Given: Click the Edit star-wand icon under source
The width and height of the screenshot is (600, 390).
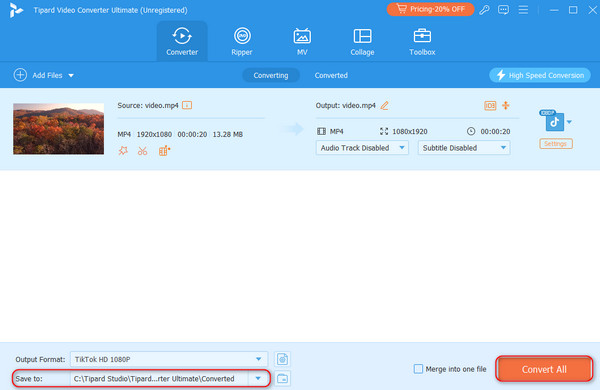Looking at the screenshot, I should pyautogui.click(x=123, y=151).
